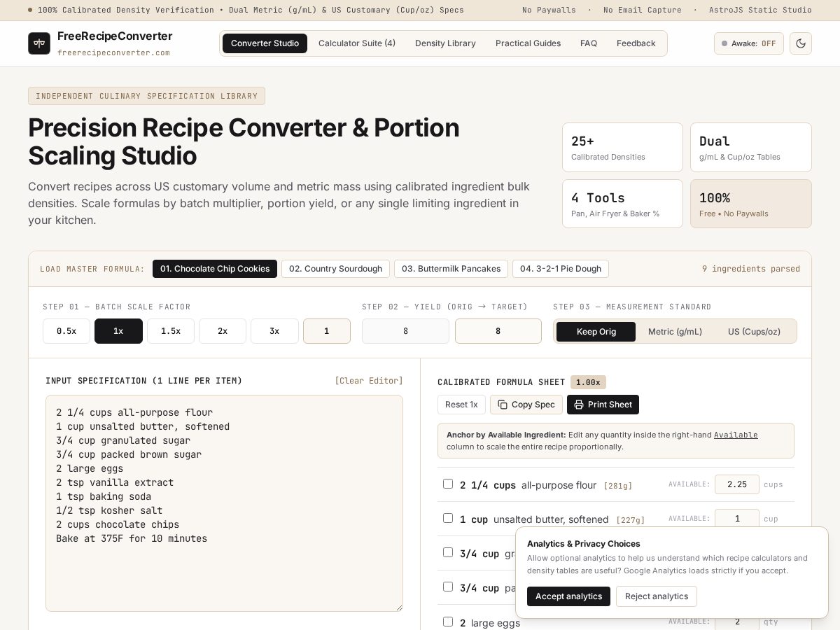
Task: Click Reset 1x button
Action: tap(461, 405)
